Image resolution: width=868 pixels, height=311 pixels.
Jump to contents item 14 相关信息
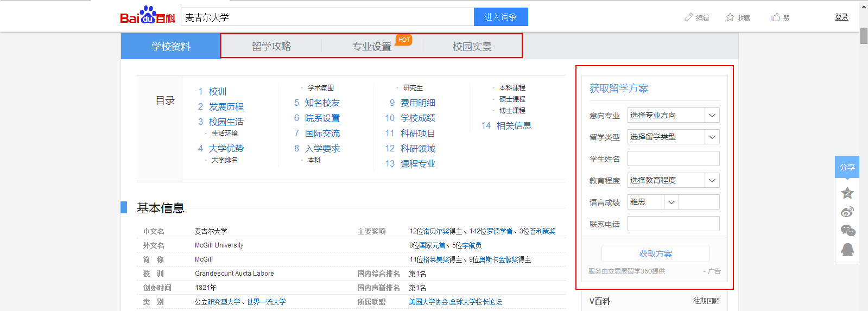(514, 125)
